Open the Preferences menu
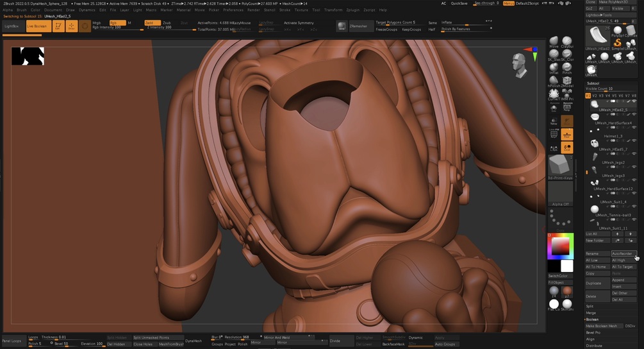This screenshot has width=644, height=349. tap(233, 10)
